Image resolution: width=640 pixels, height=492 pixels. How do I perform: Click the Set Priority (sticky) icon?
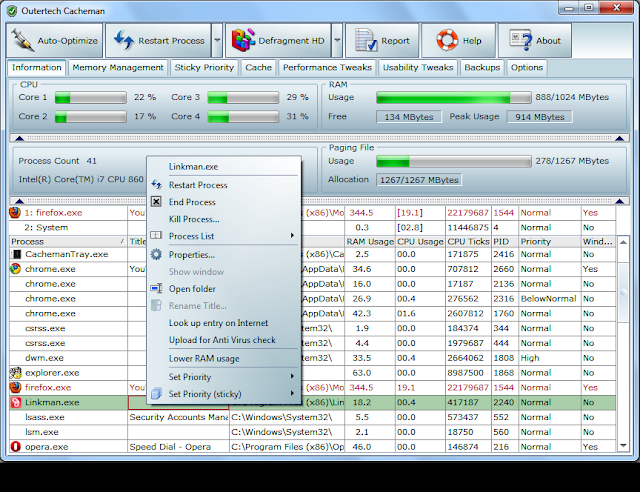(x=156, y=394)
